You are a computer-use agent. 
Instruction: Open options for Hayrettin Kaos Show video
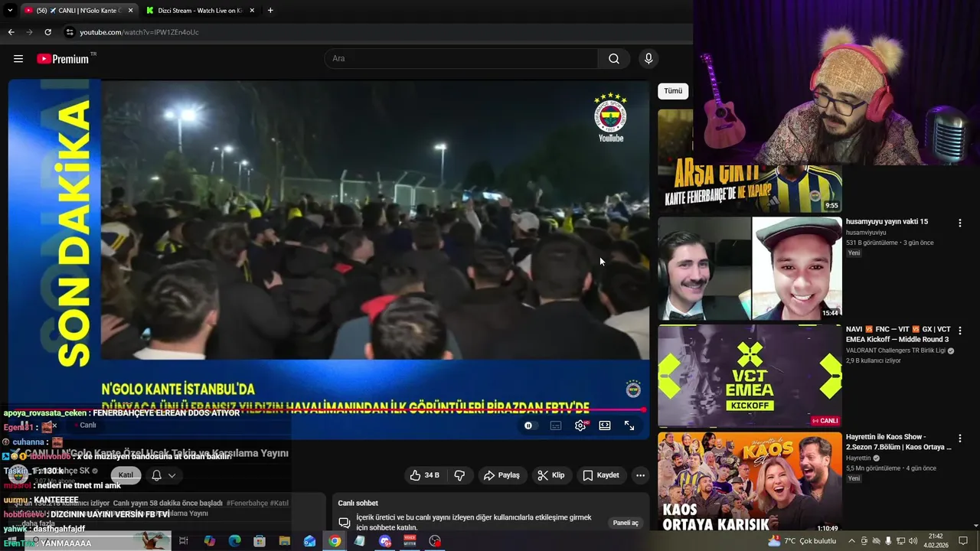click(x=959, y=438)
